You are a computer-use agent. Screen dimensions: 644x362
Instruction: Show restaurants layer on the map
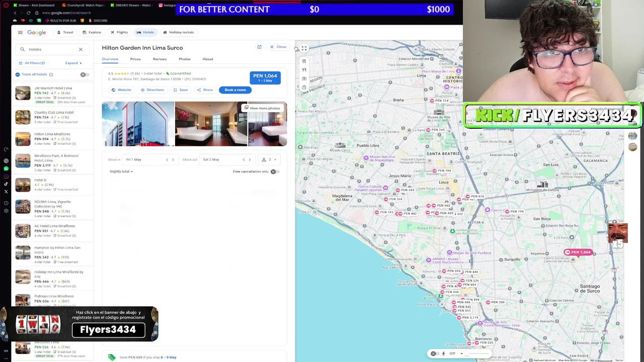coord(304,70)
